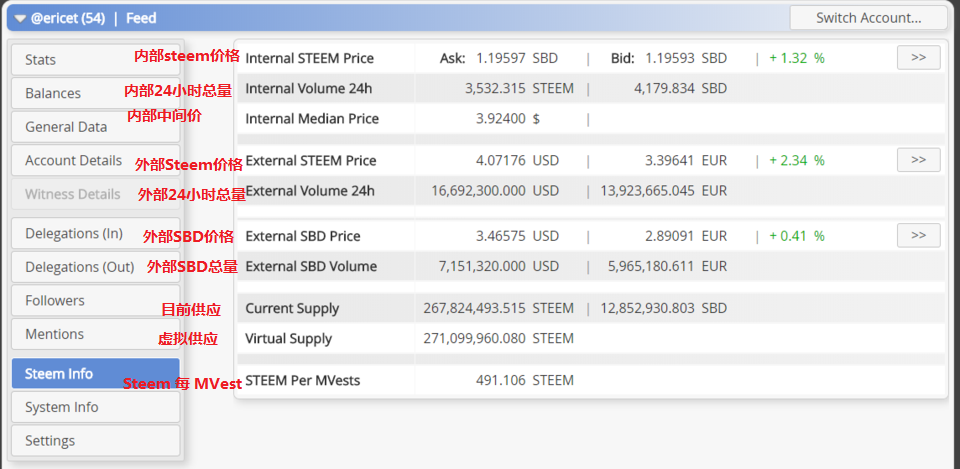
Task: Expand Internal STEEM Price details arrow button
Action: tap(918, 58)
